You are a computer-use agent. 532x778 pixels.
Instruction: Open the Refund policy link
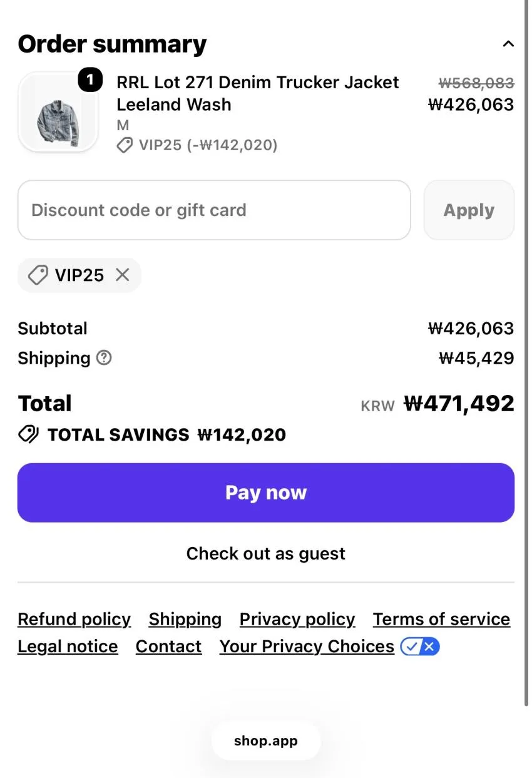(74, 620)
